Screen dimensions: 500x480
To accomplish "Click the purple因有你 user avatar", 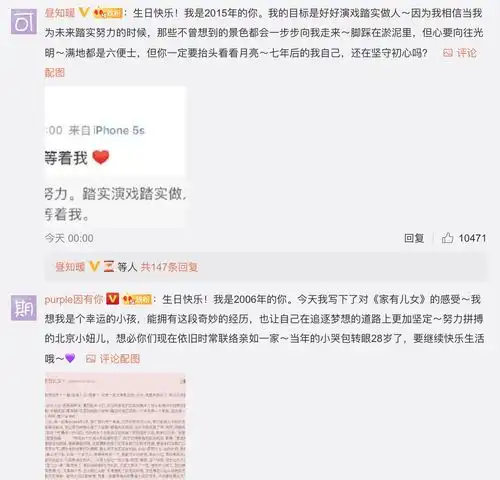I will point(24,308).
